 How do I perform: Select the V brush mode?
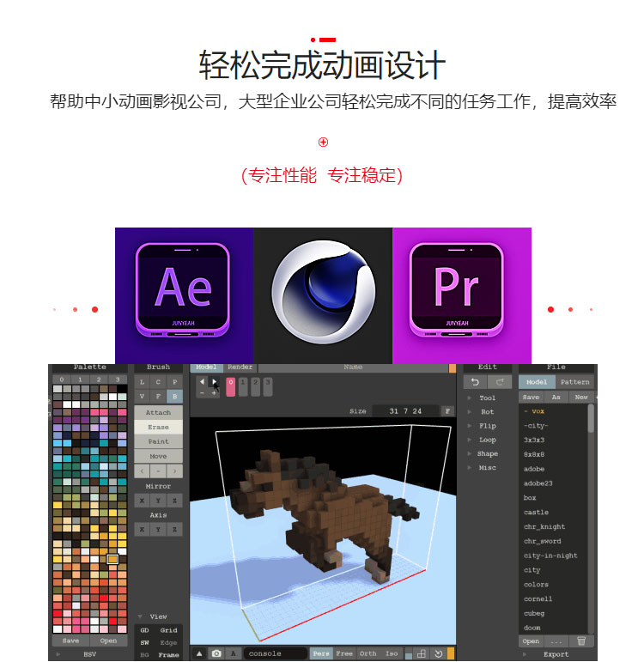point(142,397)
